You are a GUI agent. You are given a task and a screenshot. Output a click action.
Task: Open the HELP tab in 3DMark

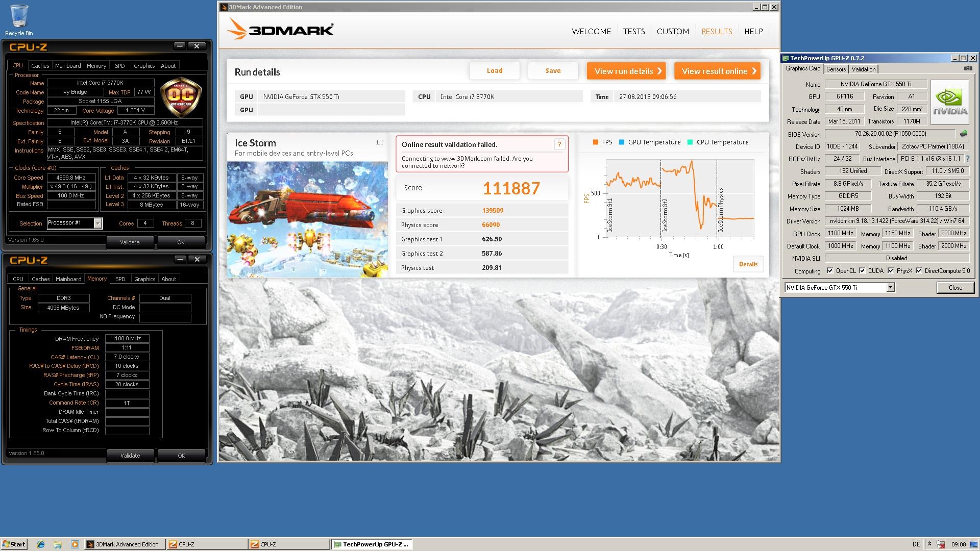tap(753, 32)
